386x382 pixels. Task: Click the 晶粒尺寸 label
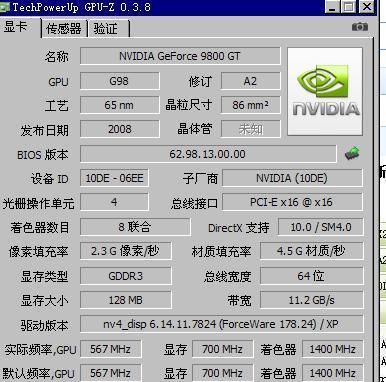(189, 105)
